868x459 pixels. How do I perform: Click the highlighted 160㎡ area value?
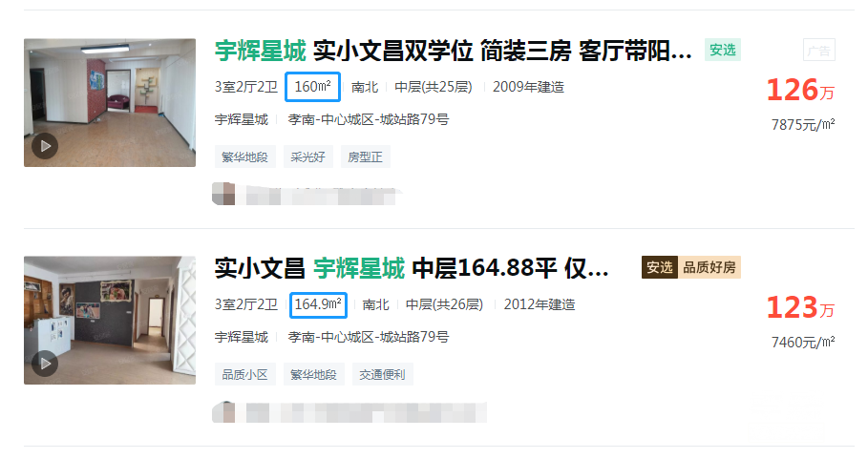[x=312, y=87]
